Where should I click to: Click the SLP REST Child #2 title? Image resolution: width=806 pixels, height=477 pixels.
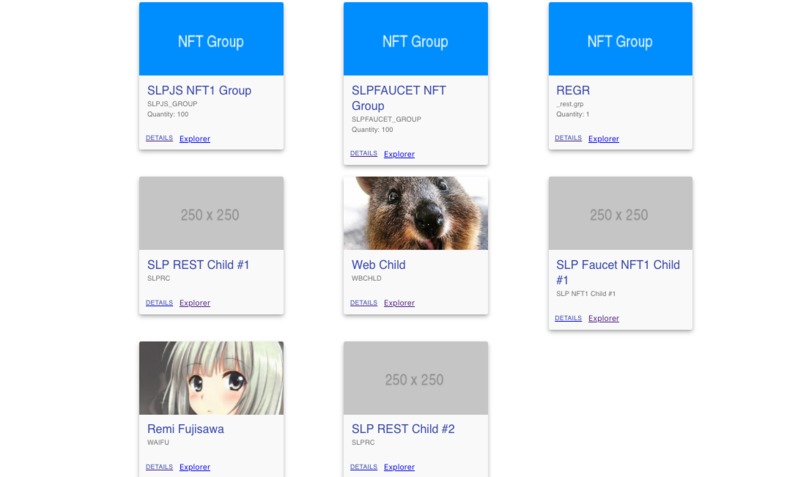click(403, 429)
